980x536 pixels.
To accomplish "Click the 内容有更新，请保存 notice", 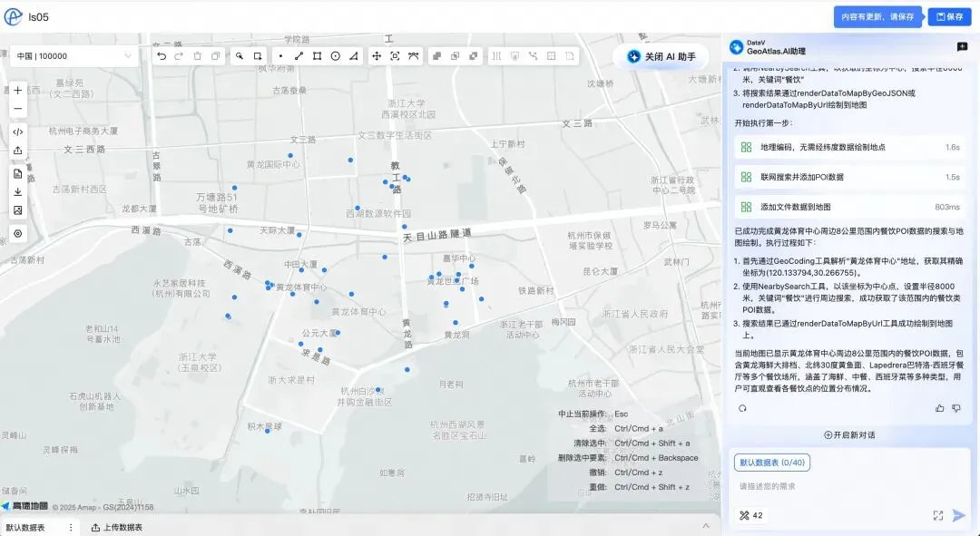I will pyautogui.click(x=877, y=17).
